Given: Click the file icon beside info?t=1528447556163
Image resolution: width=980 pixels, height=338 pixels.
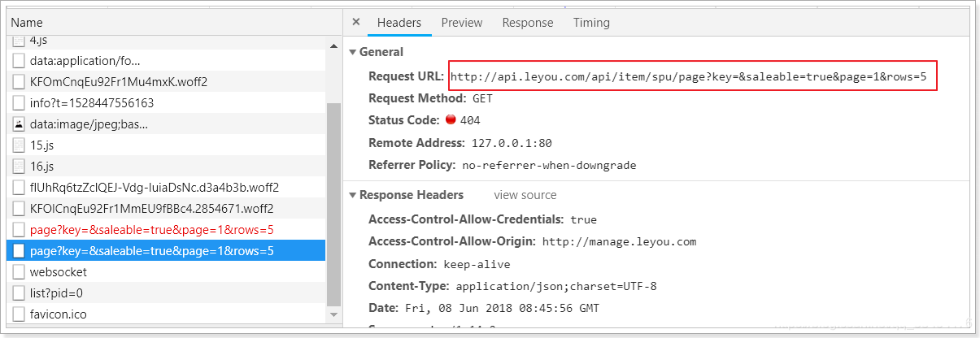Looking at the screenshot, I should [x=19, y=103].
